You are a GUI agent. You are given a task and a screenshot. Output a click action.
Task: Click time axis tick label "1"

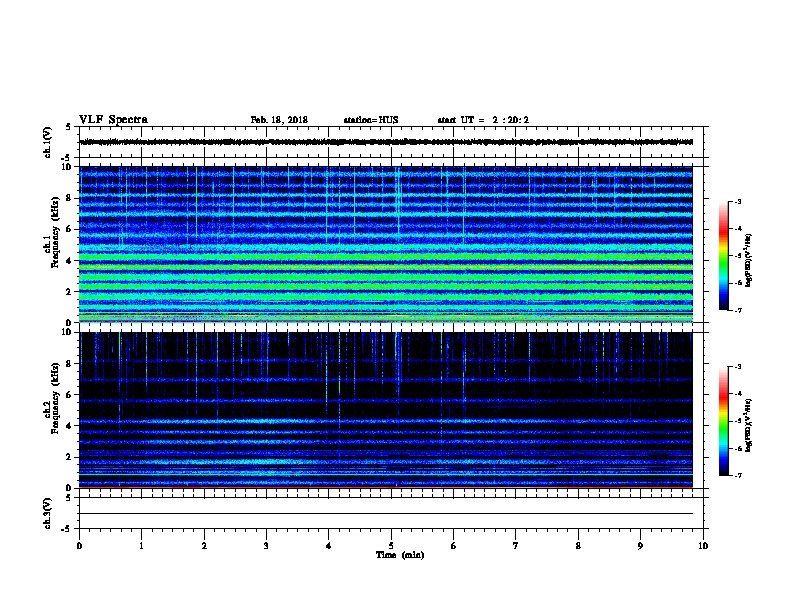point(141,546)
